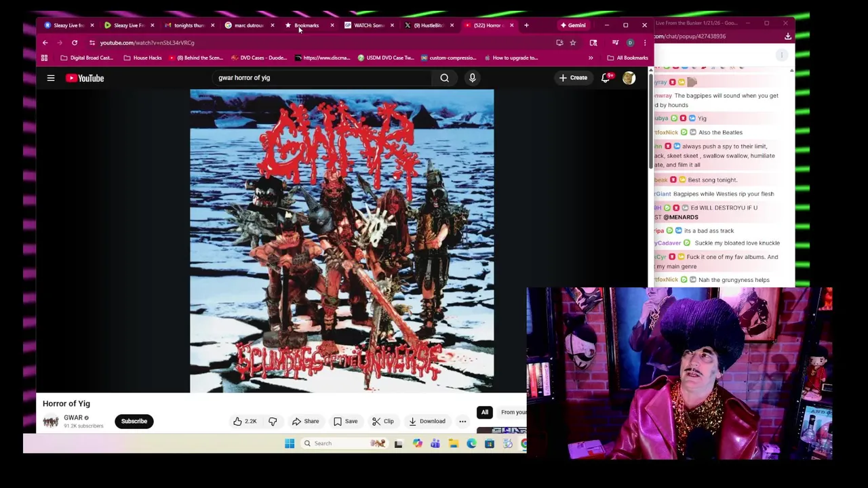Viewport: 868px width, 488px height.
Task: Click the YouTube search magnifier button
Action: [x=445, y=78]
